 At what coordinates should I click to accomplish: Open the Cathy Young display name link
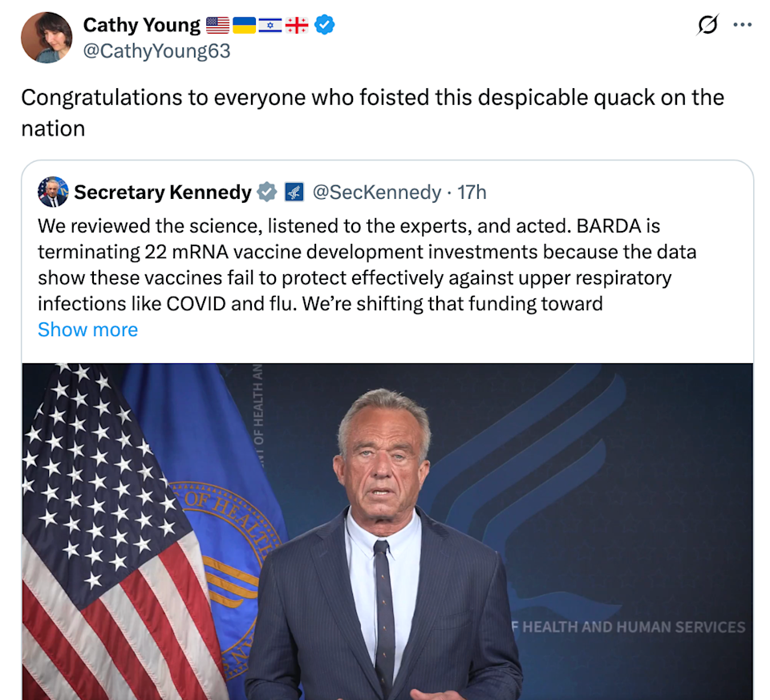(x=142, y=25)
